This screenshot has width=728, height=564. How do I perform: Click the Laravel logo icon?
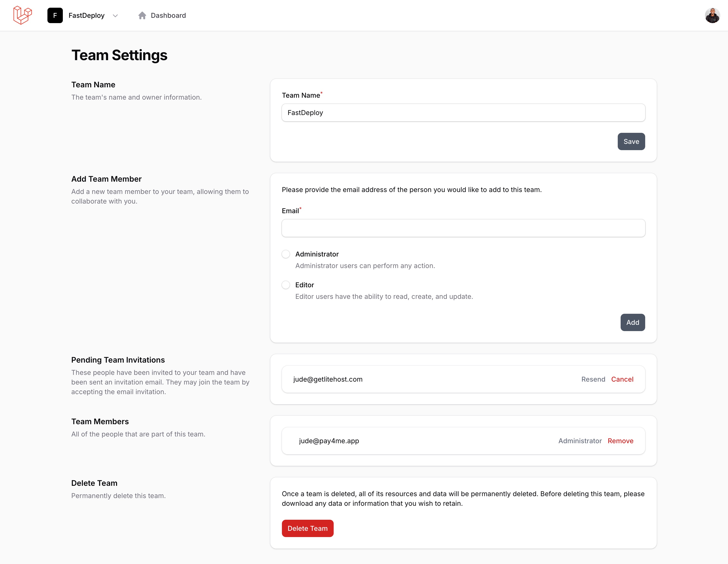click(22, 15)
